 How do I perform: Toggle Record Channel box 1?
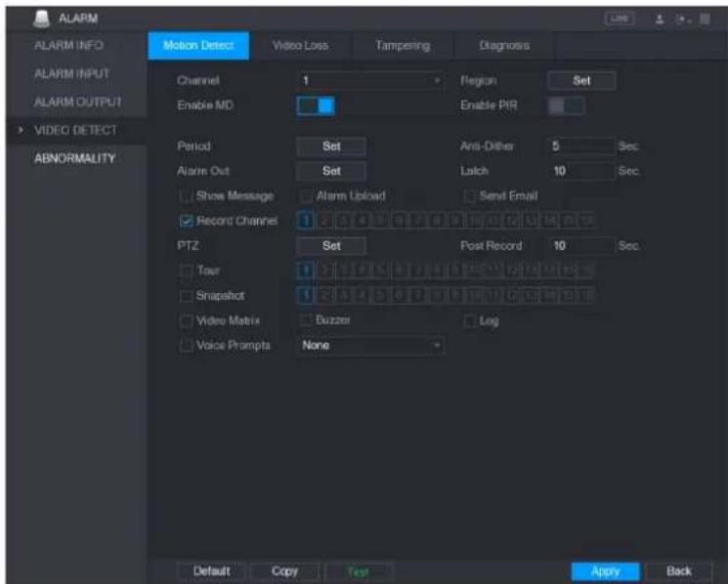click(306, 221)
